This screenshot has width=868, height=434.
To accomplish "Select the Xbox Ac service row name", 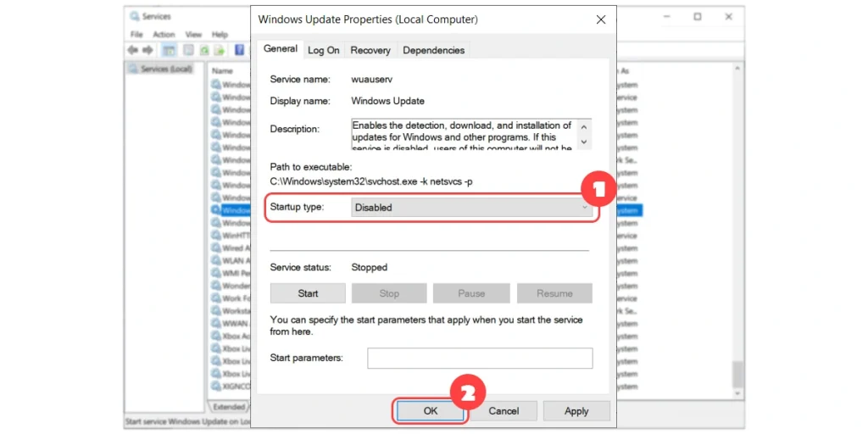I will pos(236,336).
